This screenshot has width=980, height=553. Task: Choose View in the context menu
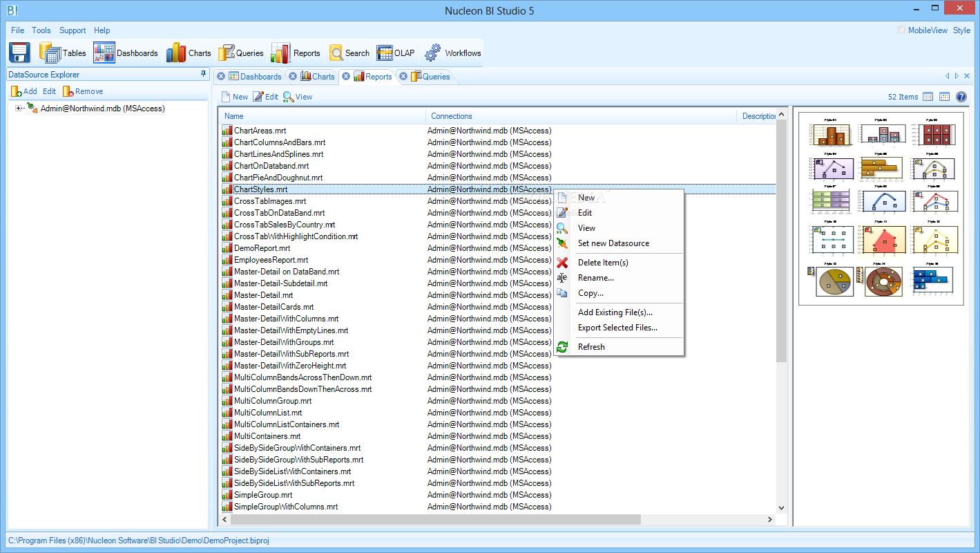[619, 228]
